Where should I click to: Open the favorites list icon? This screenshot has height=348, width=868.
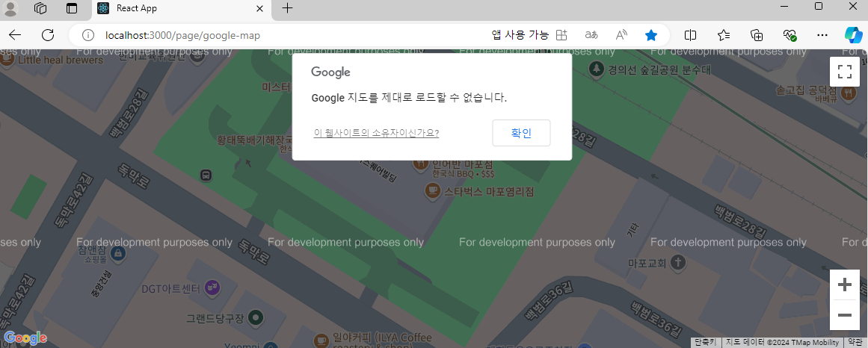[x=724, y=35]
